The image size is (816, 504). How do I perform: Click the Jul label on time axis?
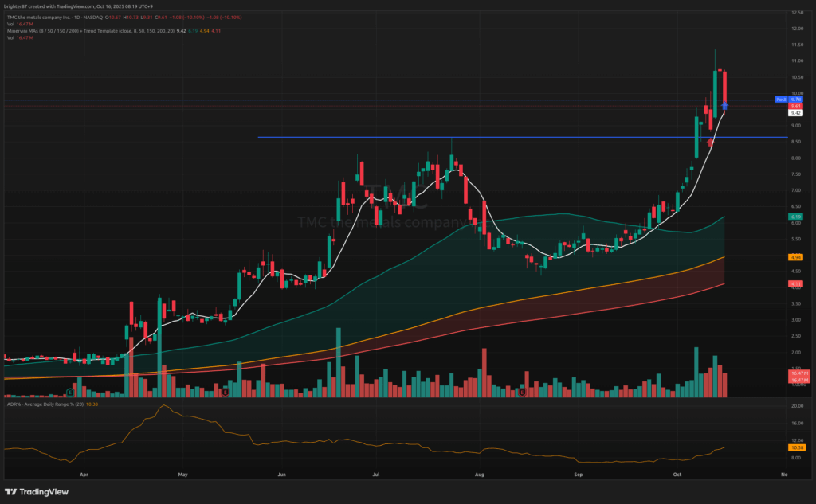pos(375,474)
